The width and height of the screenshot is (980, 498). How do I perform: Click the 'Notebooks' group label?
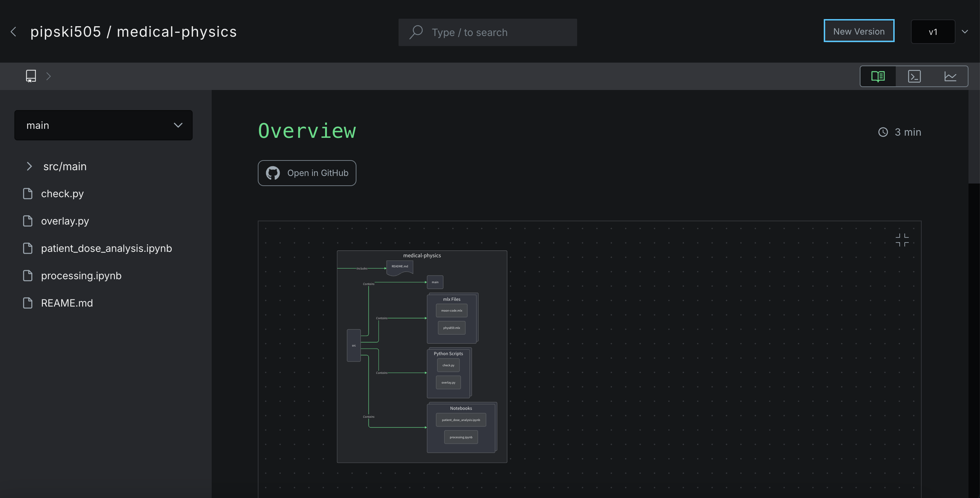[461, 408]
